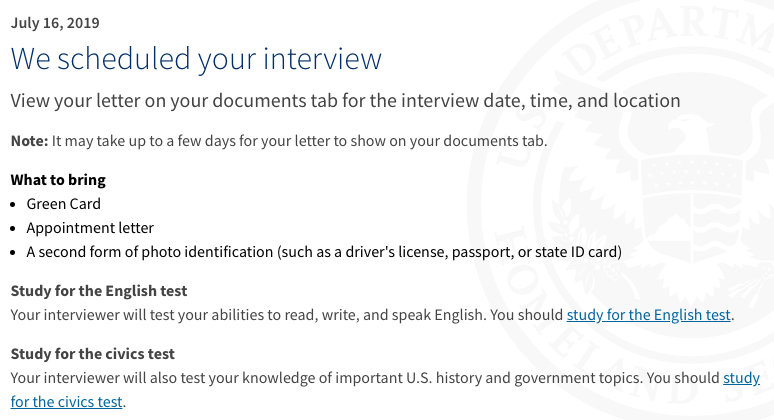774x420 pixels.
Task: Open the 'study for the English test' link
Action: point(648,315)
